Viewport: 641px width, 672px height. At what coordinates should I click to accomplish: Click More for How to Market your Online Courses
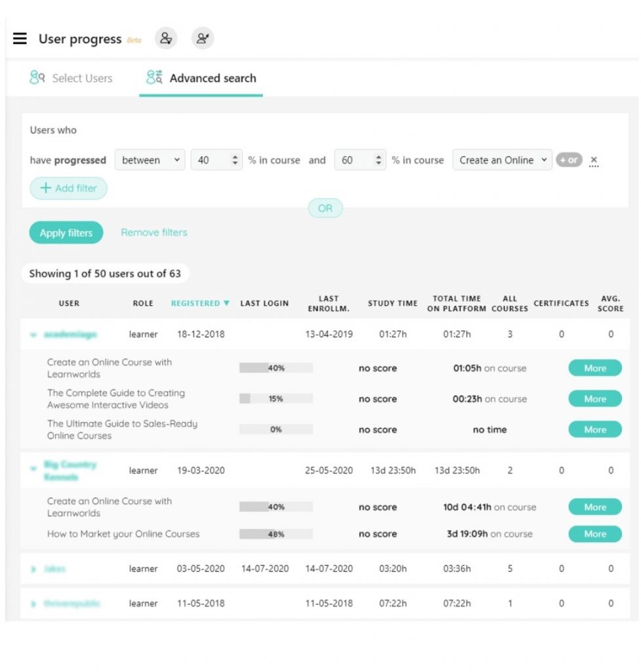594,534
